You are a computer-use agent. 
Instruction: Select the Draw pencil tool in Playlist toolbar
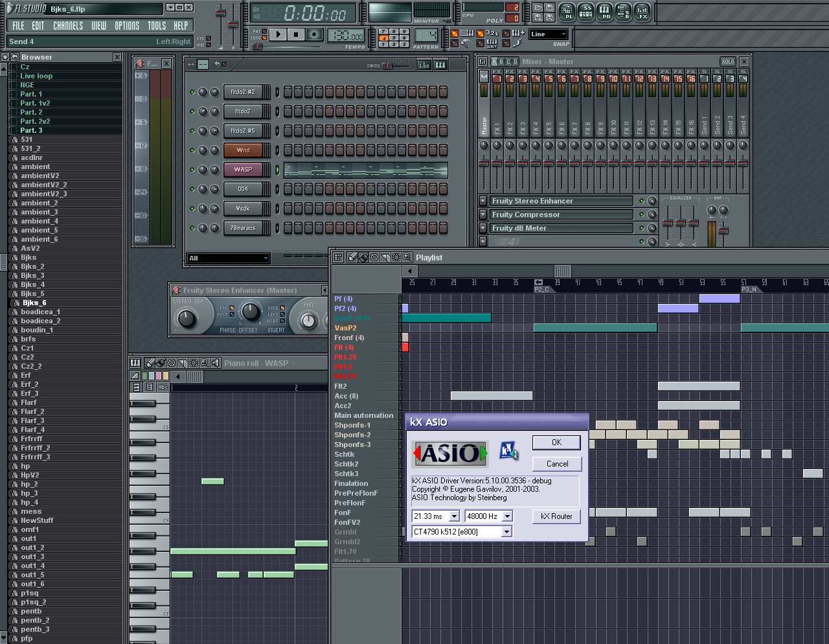point(352,257)
